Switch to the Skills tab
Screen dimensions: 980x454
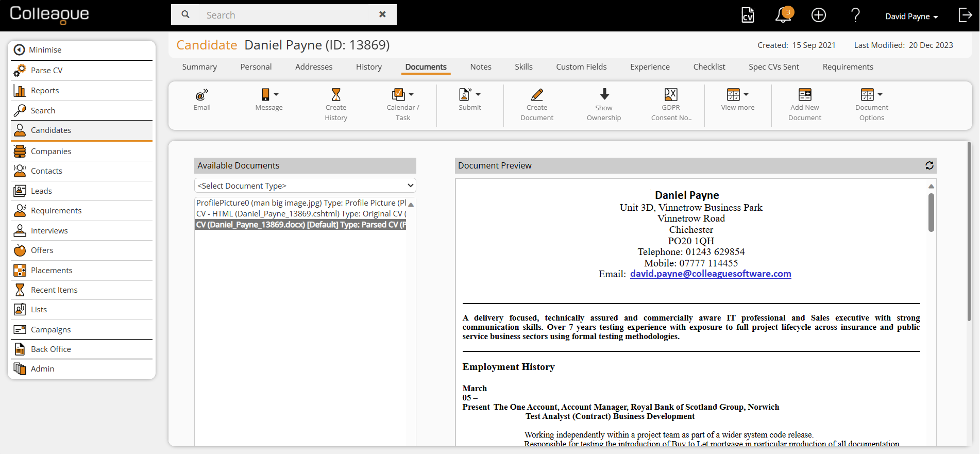point(523,67)
